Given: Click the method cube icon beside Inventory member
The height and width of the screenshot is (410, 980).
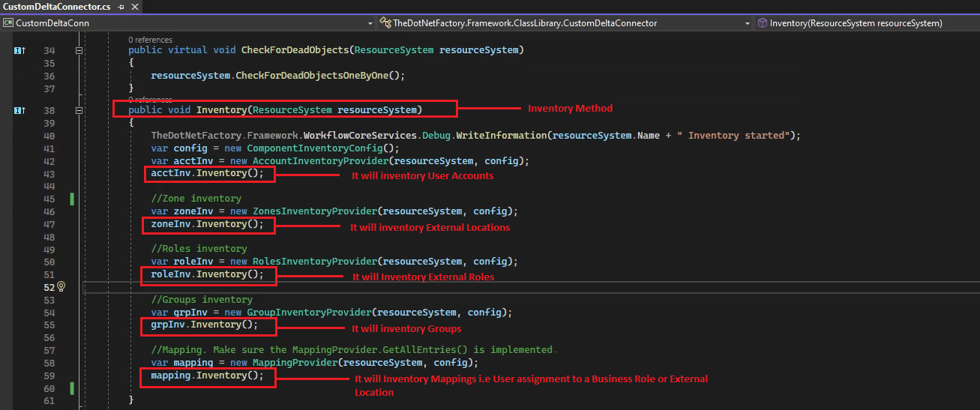Looking at the screenshot, I should coord(763,23).
